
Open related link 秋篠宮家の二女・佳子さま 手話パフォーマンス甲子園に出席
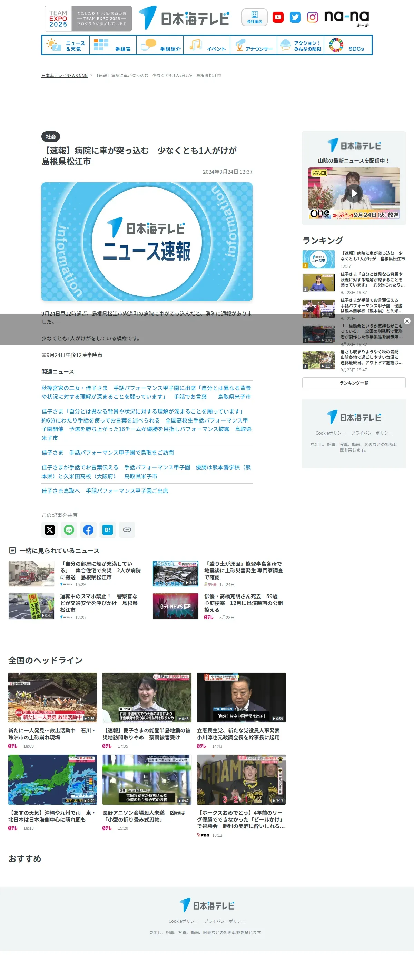[x=147, y=392]
